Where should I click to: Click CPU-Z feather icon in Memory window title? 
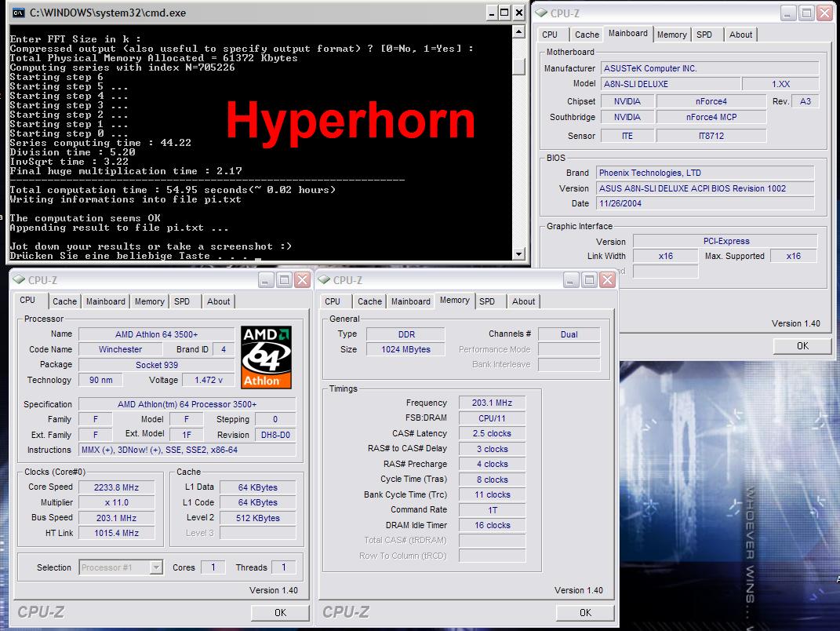pos(324,279)
